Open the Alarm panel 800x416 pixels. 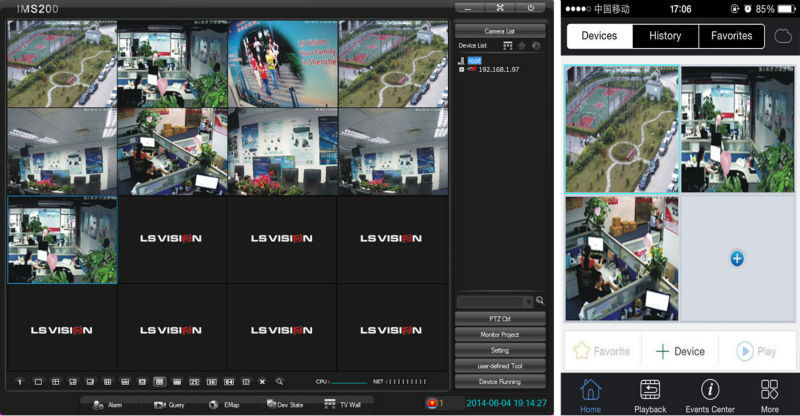108,405
